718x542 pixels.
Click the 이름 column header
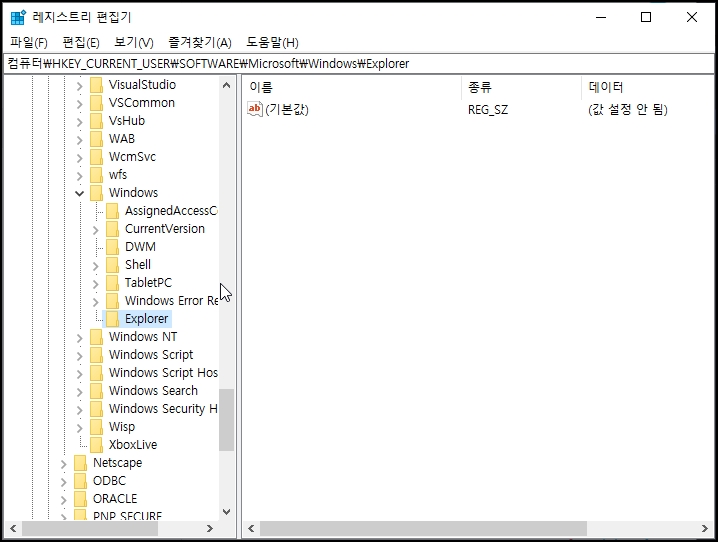click(x=351, y=87)
